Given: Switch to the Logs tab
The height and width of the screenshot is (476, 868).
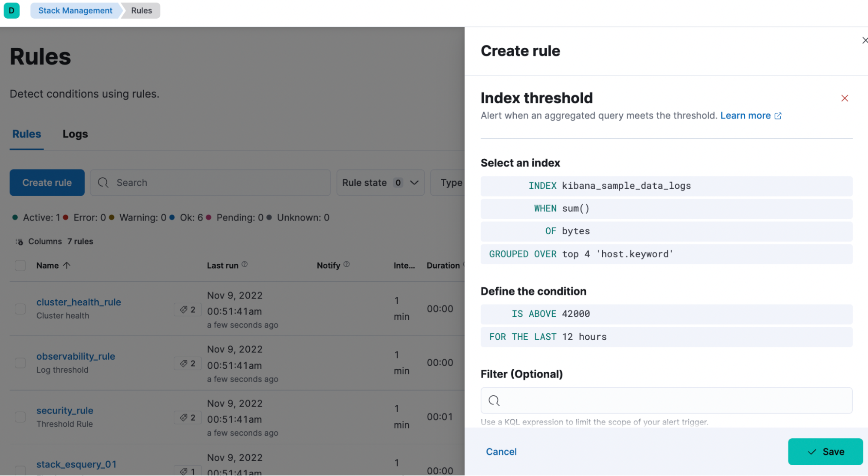Looking at the screenshot, I should (x=75, y=134).
